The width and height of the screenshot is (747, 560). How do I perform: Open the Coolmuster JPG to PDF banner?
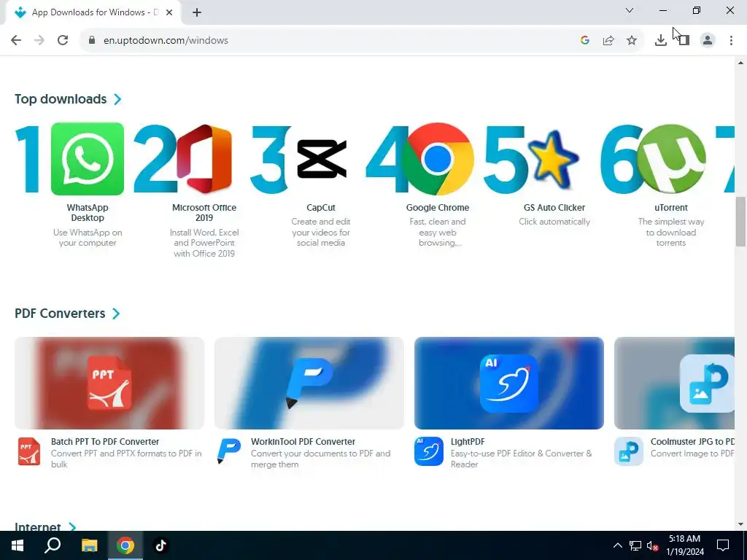[x=674, y=383]
